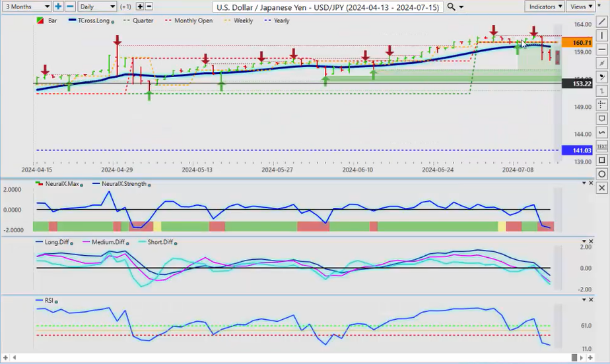Click the black minus forecast decrement button

pyautogui.click(x=149, y=7)
